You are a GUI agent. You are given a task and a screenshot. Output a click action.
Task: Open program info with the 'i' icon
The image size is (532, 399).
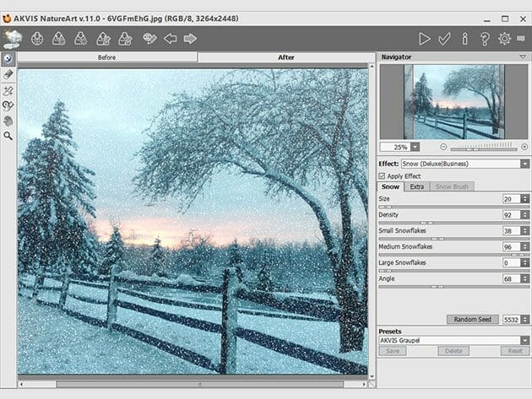click(464, 38)
